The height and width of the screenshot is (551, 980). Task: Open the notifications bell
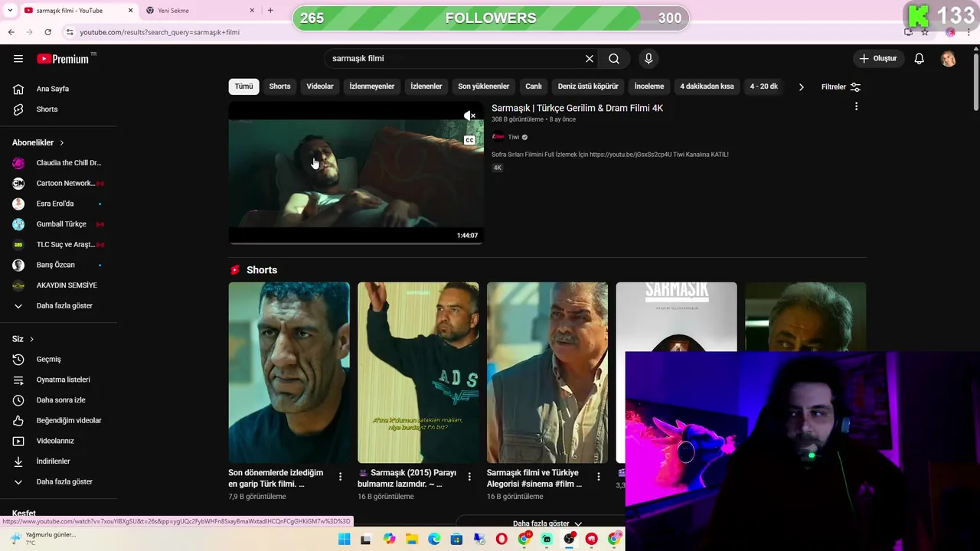920,58
